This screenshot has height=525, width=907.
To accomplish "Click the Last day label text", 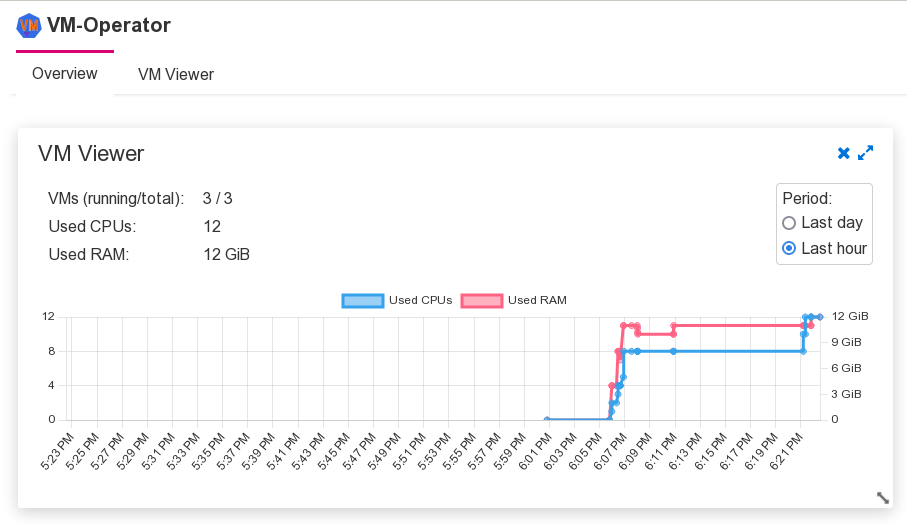I will coord(832,223).
